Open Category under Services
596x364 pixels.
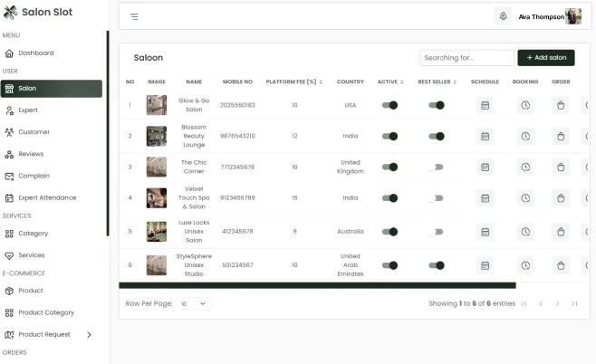coord(52,234)
